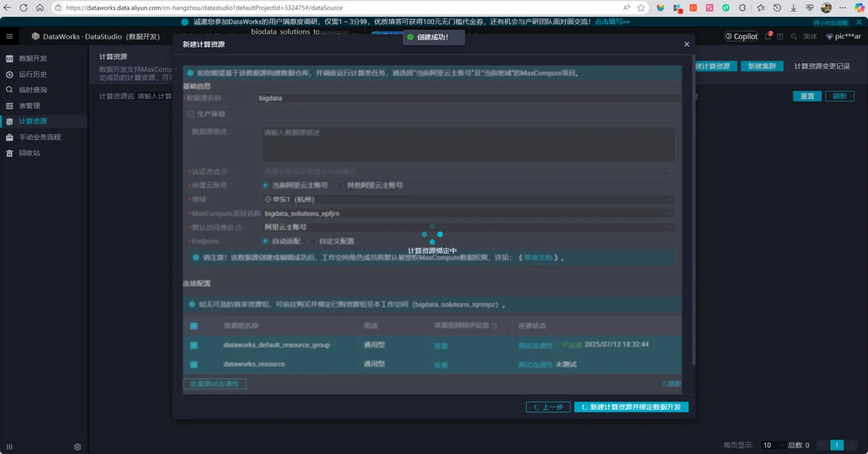Open MaxCompute项目名称 dropdown

pos(469,213)
